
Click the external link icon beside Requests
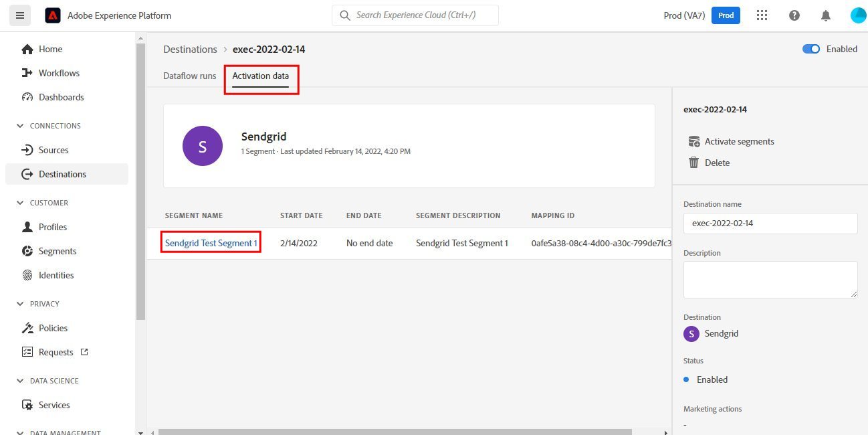point(84,351)
